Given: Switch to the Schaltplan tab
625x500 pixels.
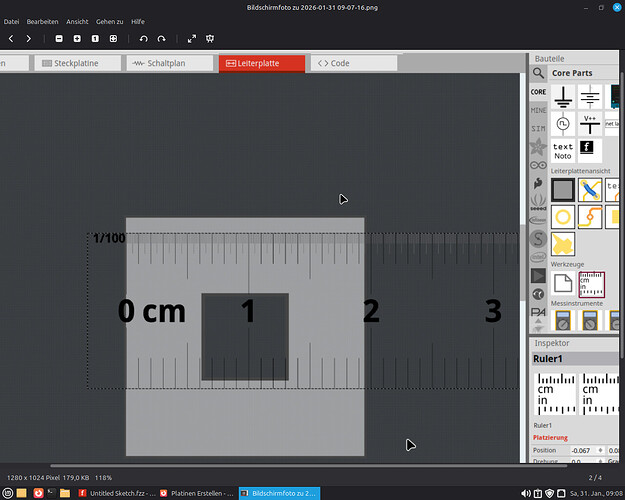Looking at the screenshot, I should click(x=168, y=63).
